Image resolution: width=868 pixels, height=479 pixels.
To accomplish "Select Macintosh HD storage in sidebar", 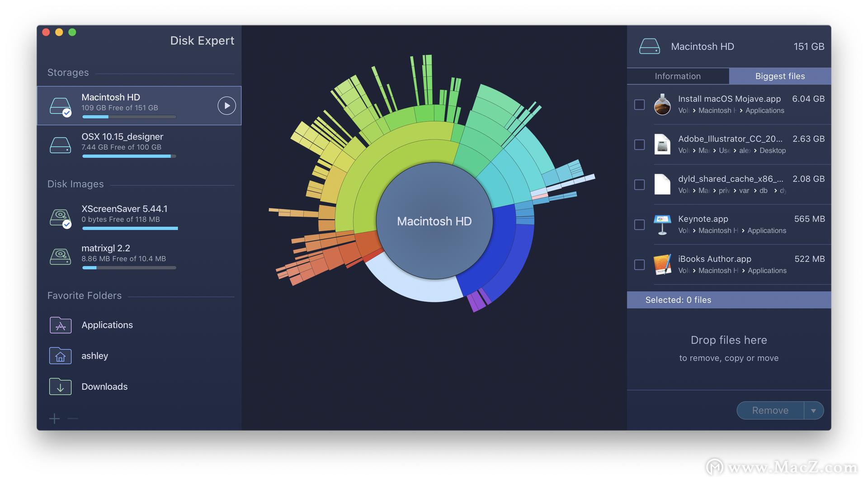I will 139,106.
